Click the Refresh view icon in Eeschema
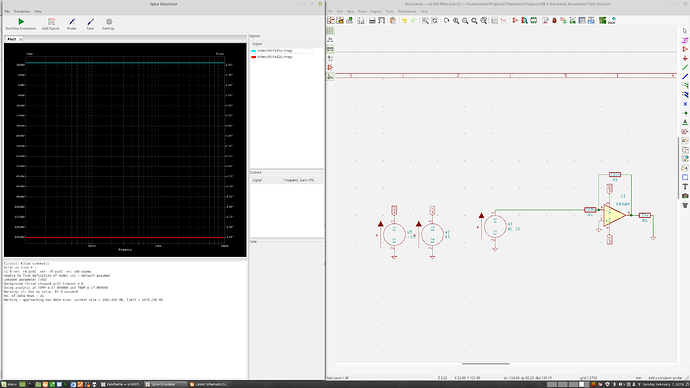The height and width of the screenshot is (388, 690). tap(446, 21)
